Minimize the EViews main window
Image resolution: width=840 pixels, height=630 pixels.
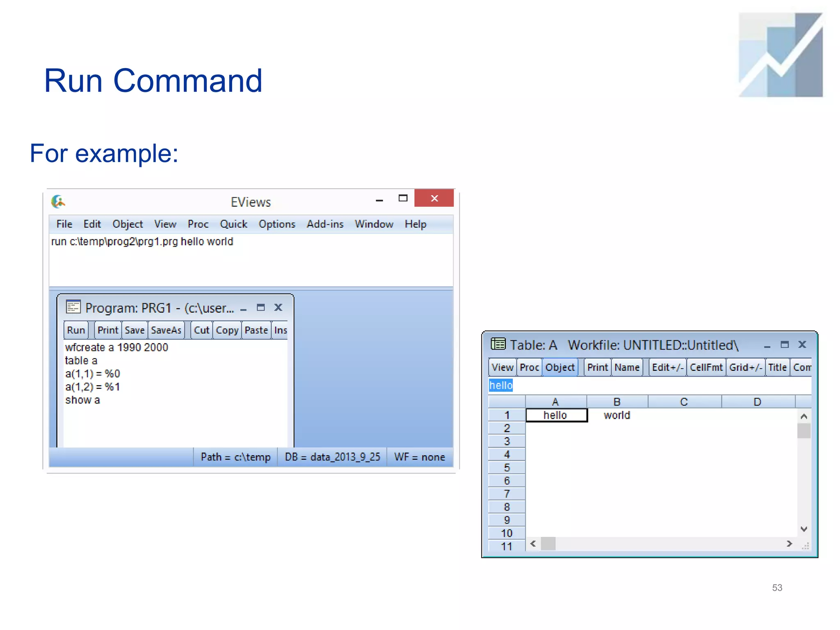tap(379, 200)
